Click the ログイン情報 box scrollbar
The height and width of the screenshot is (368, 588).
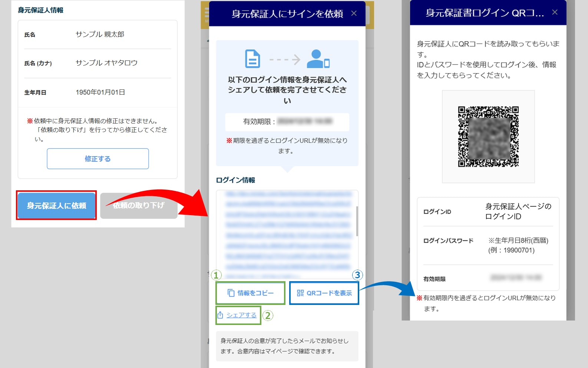click(357, 221)
